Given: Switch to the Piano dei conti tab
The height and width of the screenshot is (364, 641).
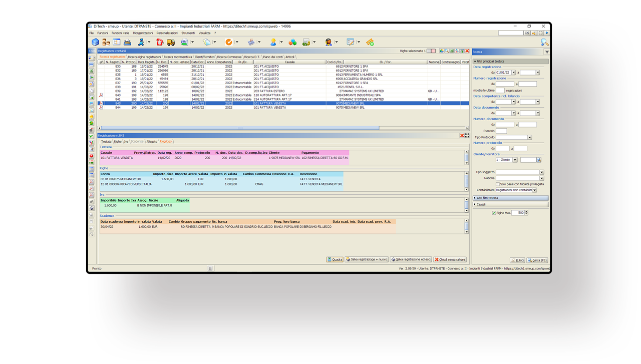Looking at the screenshot, I should click(x=273, y=57).
